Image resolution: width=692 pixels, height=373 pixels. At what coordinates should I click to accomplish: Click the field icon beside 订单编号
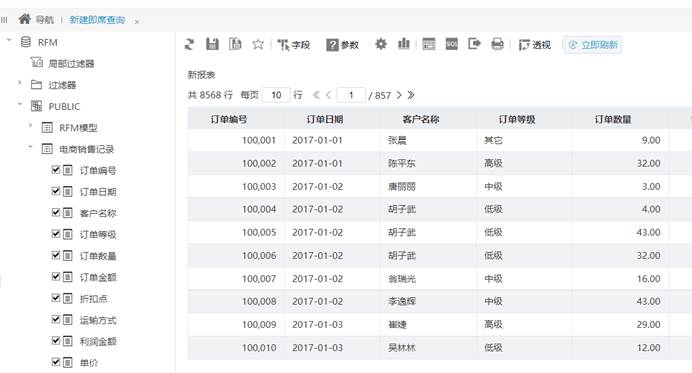pos(68,170)
